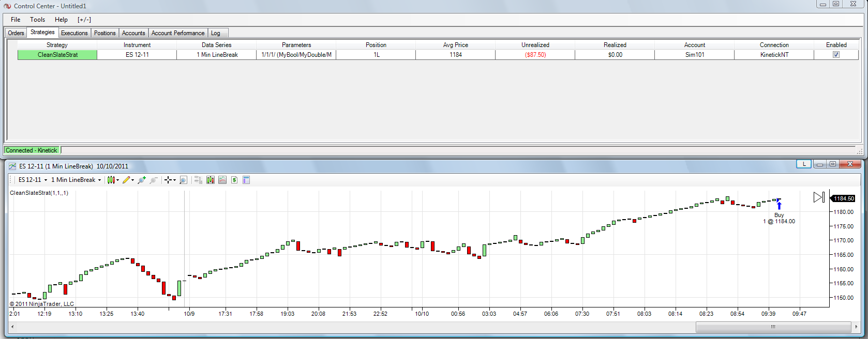Sort by the Strategy column header
This screenshot has width=868, height=339.
[x=57, y=45]
